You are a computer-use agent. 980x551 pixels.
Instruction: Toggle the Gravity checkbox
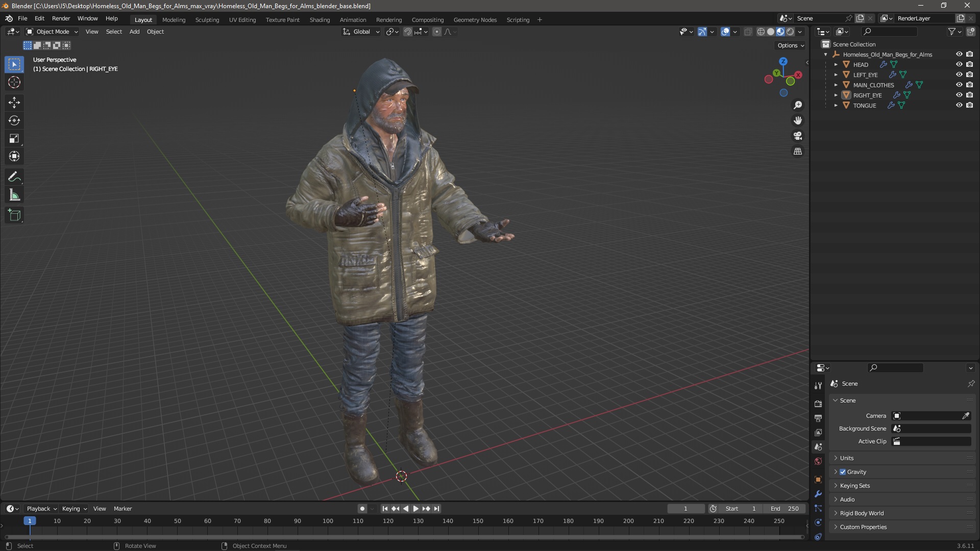click(x=843, y=472)
